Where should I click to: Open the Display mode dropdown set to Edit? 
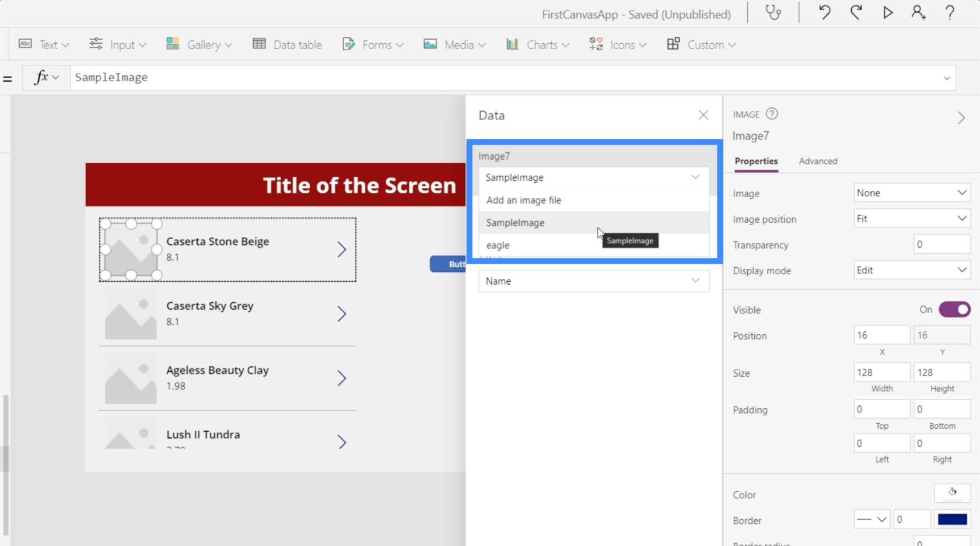click(x=912, y=270)
